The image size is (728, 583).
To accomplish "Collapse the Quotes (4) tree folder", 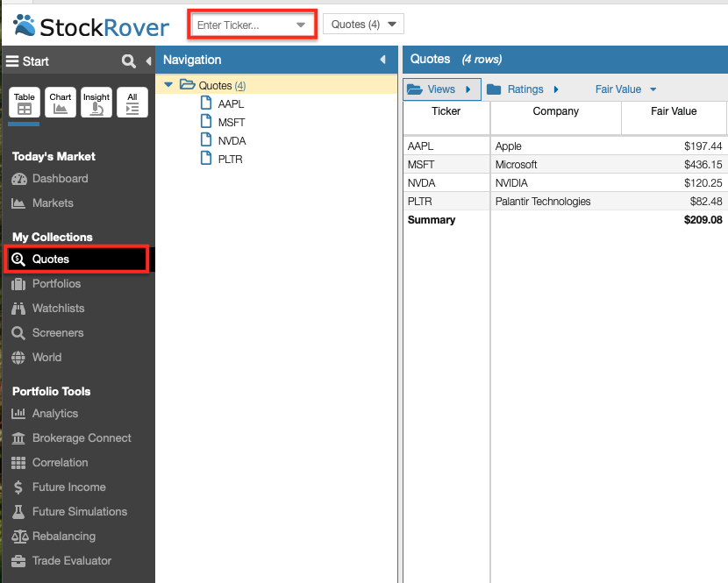I will [x=168, y=85].
